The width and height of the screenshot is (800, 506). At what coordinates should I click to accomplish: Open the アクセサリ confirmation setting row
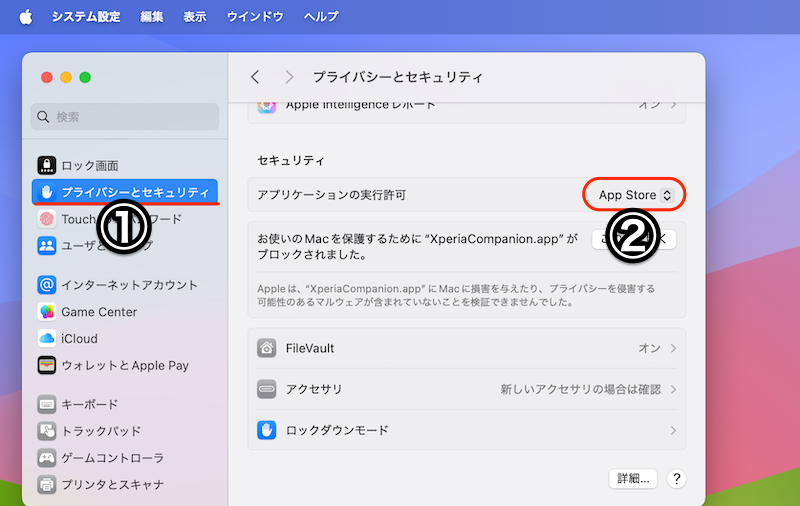[x=466, y=389]
